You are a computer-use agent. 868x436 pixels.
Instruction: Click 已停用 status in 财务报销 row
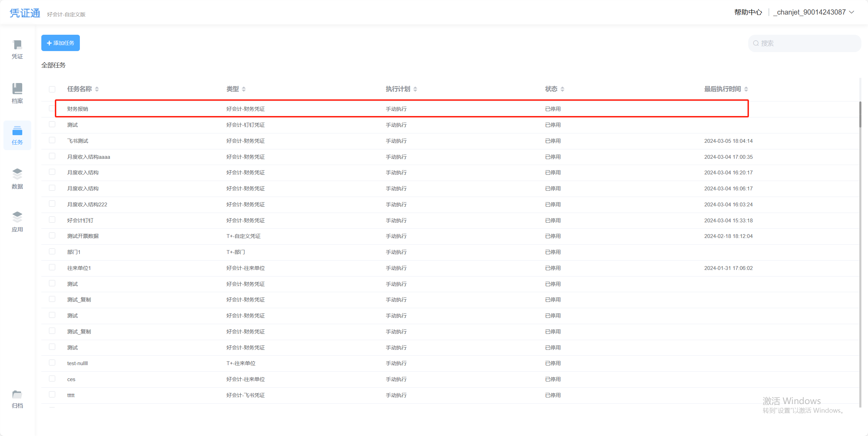(553, 109)
